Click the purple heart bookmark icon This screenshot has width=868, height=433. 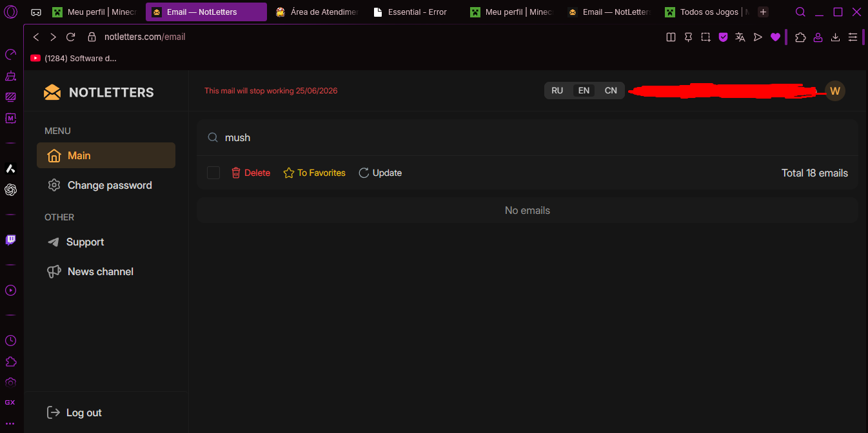775,37
